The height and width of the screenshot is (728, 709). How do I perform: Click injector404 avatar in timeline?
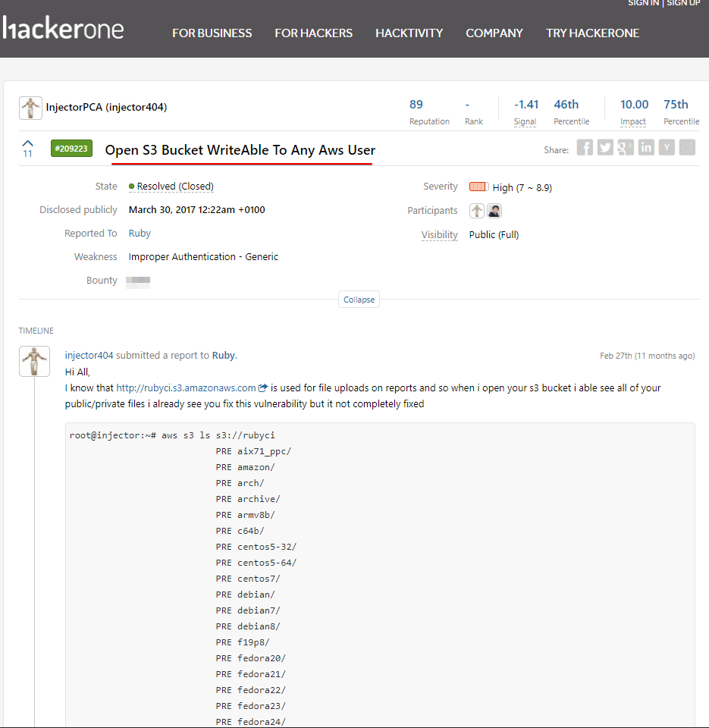pos(34,361)
